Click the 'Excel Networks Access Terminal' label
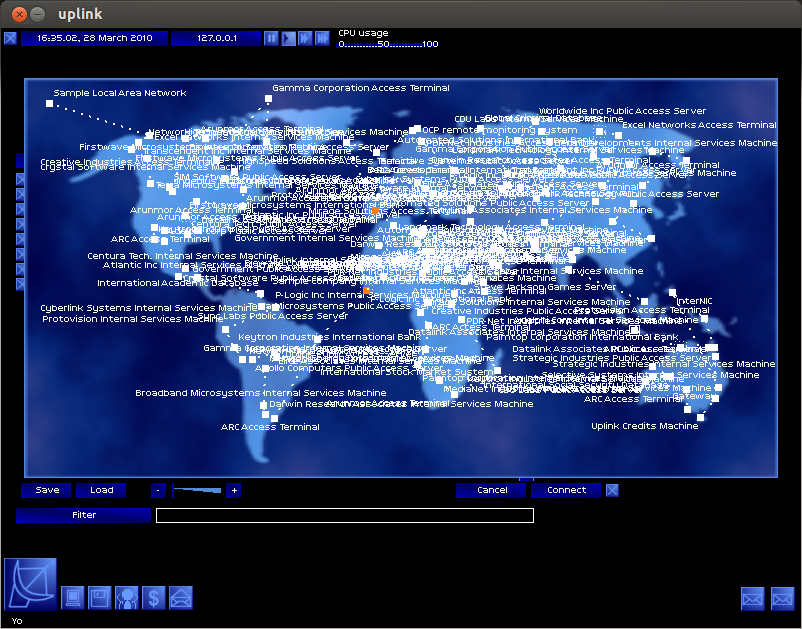This screenshot has height=629, width=802. pyautogui.click(x=699, y=125)
